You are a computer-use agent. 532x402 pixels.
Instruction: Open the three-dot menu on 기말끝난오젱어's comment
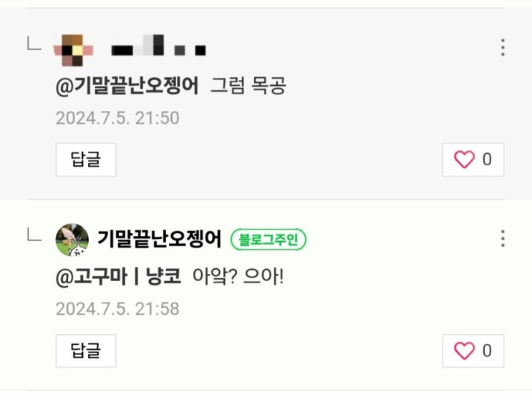(503, 238)
